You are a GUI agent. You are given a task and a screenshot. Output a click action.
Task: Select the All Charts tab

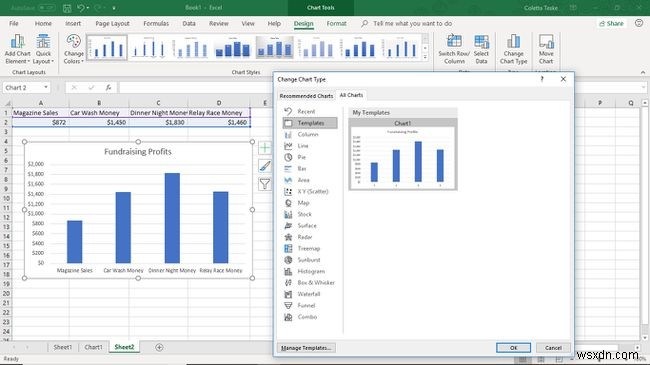pyautogui.click(x=351, y=95)
